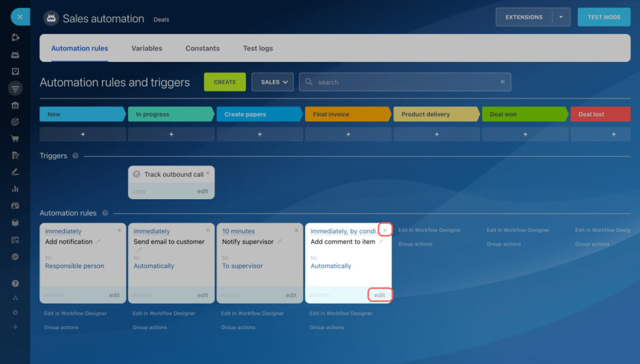Clear the search field with X icon
The width and height of the screenshot is (640, 364).
click(x=502, y=82)
